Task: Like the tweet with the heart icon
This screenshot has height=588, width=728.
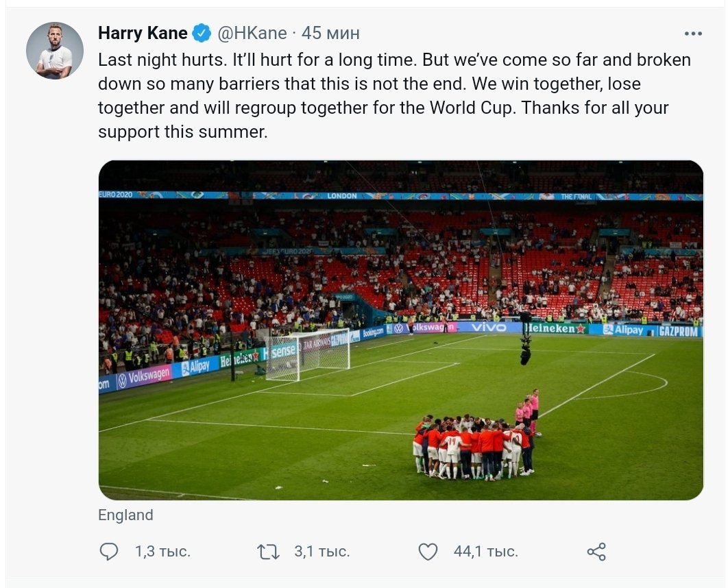Action: point(428,552)
